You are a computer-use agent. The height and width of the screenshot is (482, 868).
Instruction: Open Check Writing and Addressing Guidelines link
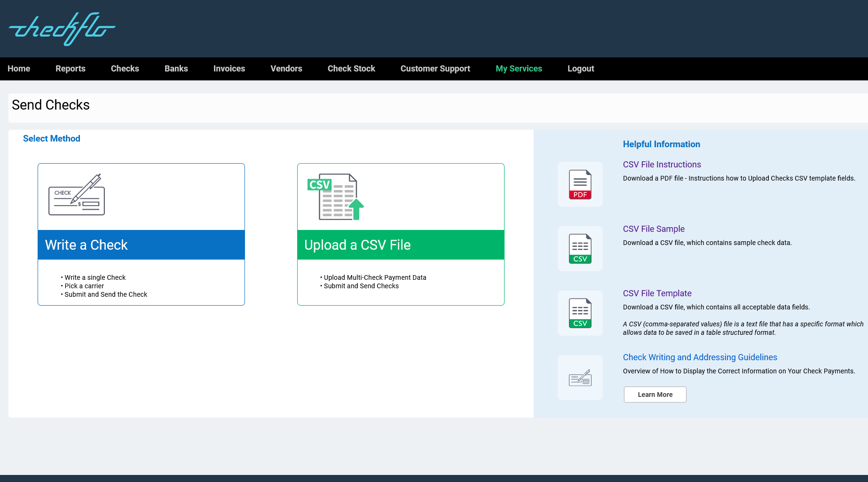tap(700, 357)
